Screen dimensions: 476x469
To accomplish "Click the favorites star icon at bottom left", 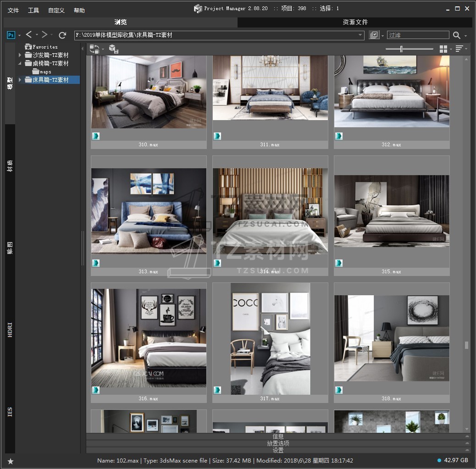I will click(11, 461).
